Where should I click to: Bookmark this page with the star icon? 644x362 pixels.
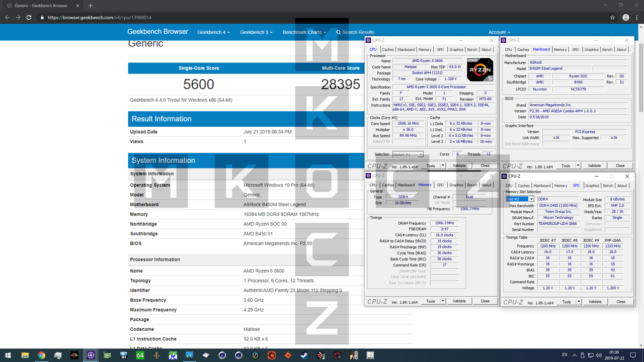pyautogui.click(x=612, y=17)
